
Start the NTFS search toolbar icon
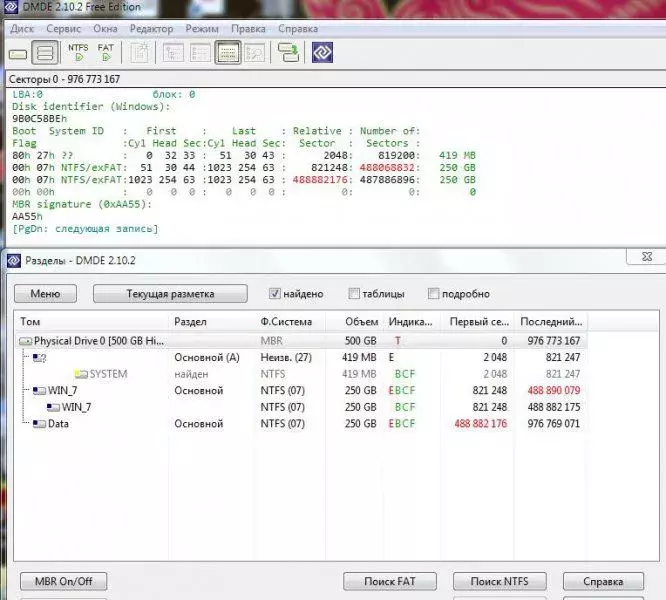pyautogui.click(x=78, y=52)
